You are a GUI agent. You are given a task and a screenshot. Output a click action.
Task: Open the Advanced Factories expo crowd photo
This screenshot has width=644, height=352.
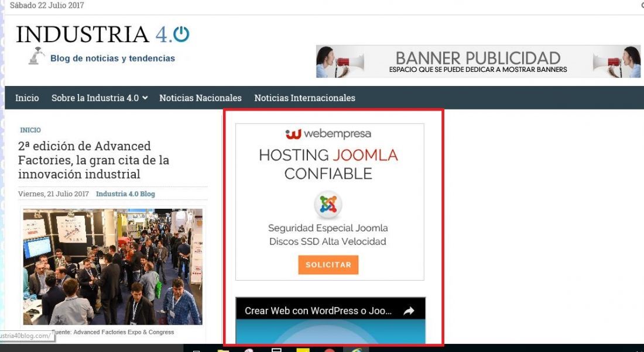coord(112,267)
